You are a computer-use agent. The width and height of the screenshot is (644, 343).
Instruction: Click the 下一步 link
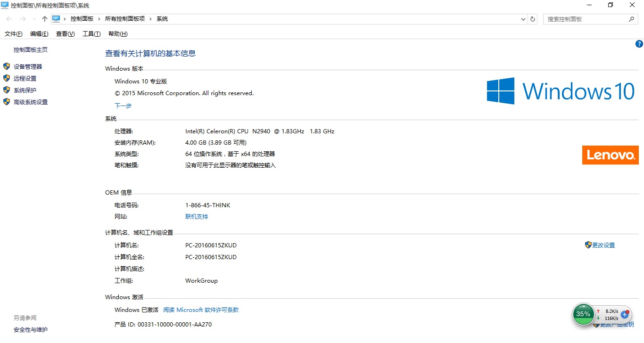123,106
